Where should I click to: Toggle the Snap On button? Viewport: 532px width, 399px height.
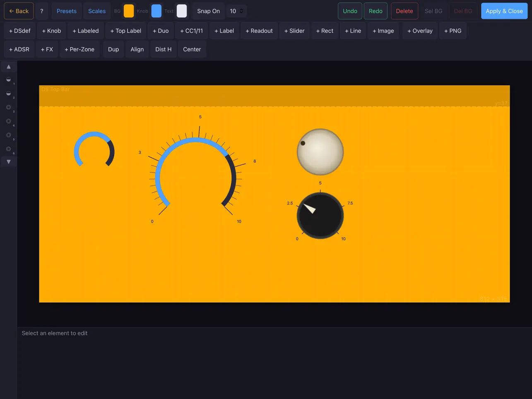click(x=208, y=11)
